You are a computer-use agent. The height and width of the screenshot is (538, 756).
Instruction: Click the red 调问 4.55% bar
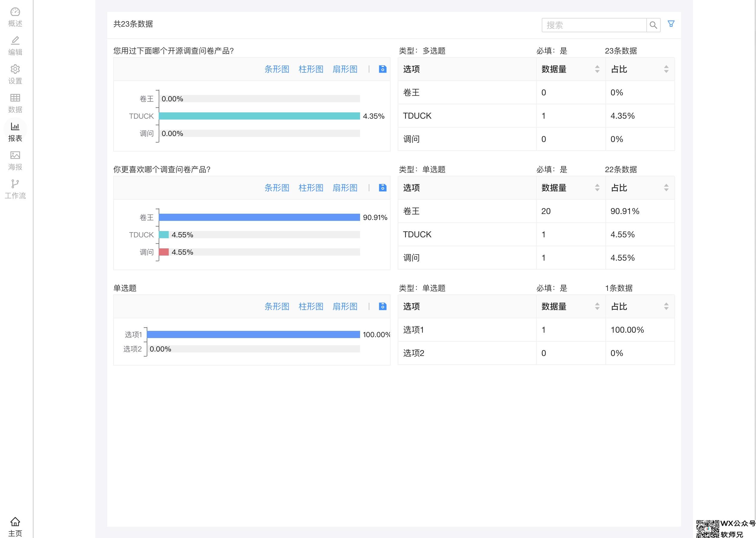pos(164,252)
